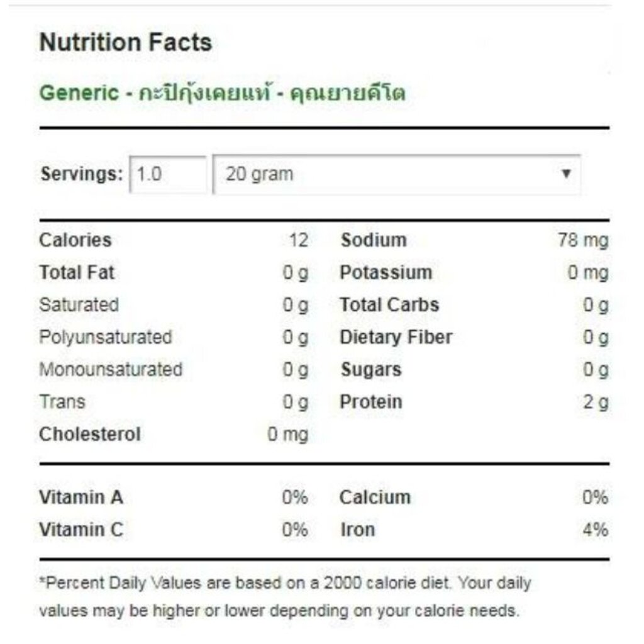Select the Dietary Fiber label
Screen dimensions: 644x644
click(396, 338)
